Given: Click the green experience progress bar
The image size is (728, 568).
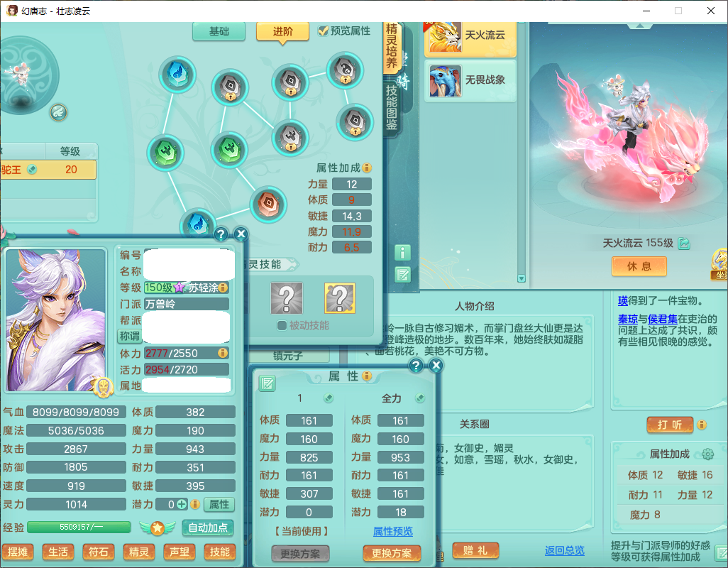Looking at the screenshot, I should [x=79, y=528].
